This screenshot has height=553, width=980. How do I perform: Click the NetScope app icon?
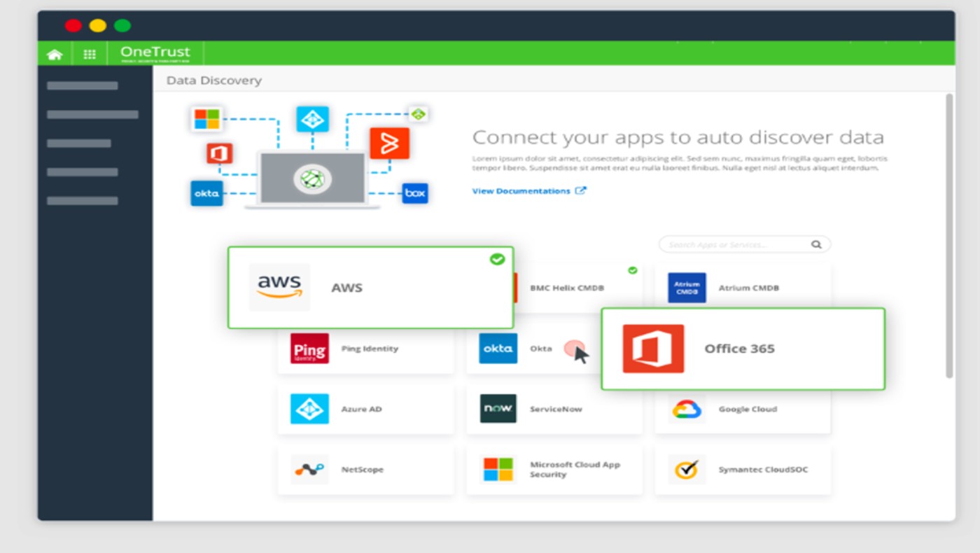click(x=309, y=470)
